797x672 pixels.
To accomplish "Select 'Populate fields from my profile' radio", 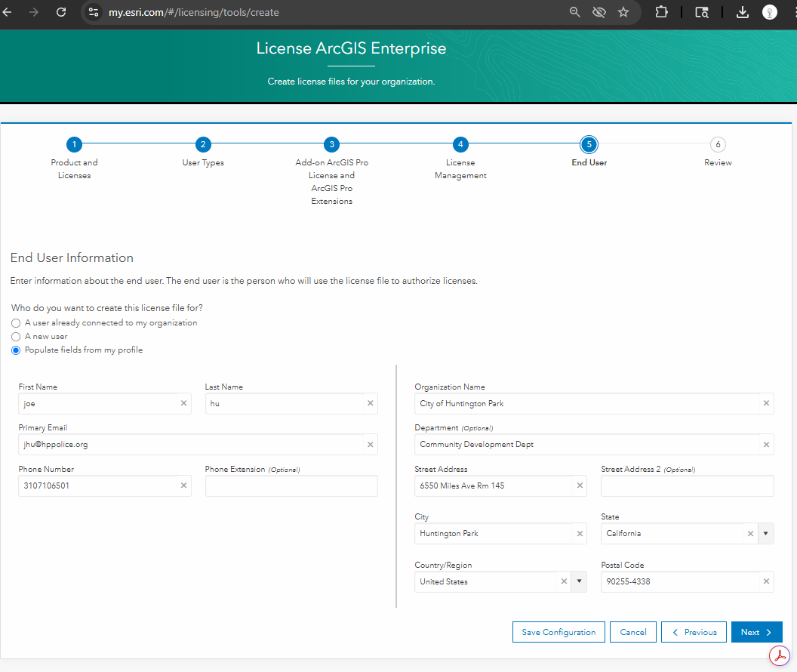I will tap(16, 350).
